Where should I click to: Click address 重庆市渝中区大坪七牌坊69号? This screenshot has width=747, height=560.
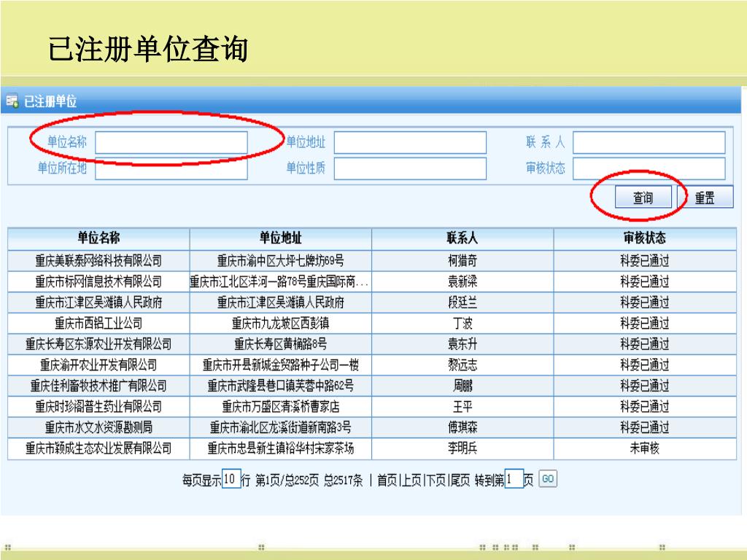(x=281, y=260)
